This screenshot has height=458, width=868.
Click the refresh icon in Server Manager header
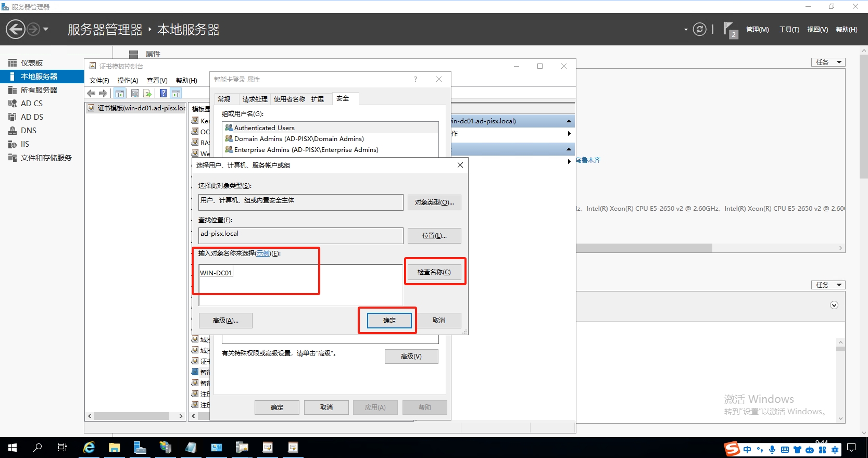(700, 30)
